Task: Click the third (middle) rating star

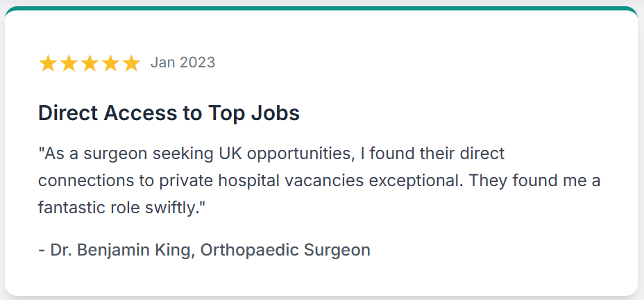Action: (x=90, y=63)
